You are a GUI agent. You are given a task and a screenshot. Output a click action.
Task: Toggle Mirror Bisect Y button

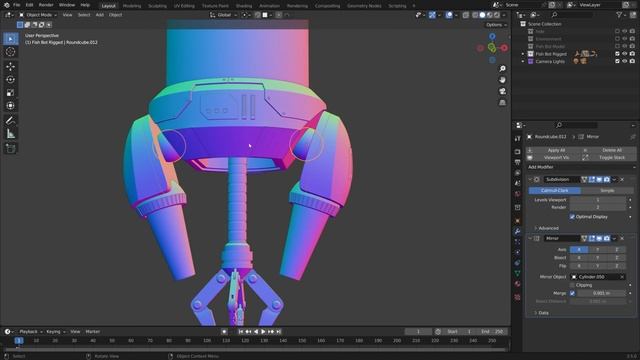point(598,258)
